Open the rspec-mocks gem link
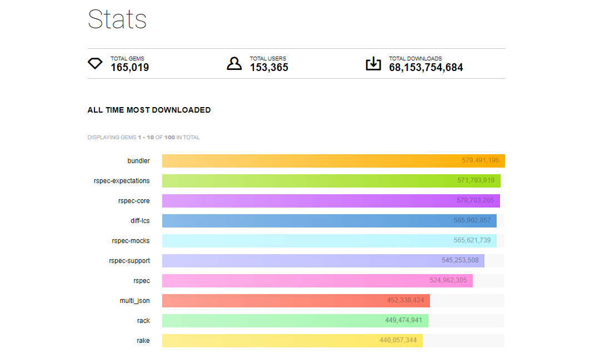Image resolution: width=611 pixels, height=364 pixels. 131,241
